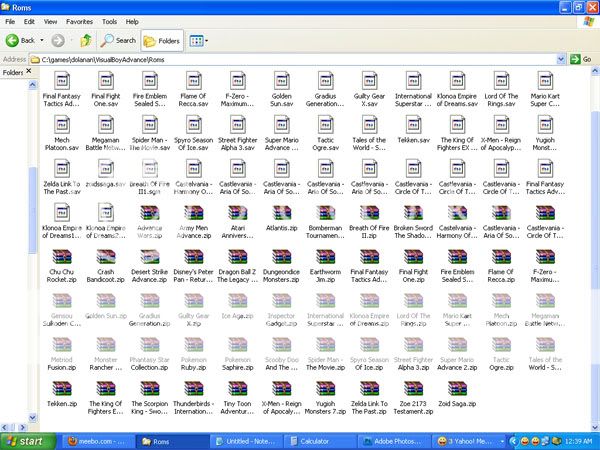
Task: Select Dungeondice Monsters.zip archive
Action: (x=282, y=265)
